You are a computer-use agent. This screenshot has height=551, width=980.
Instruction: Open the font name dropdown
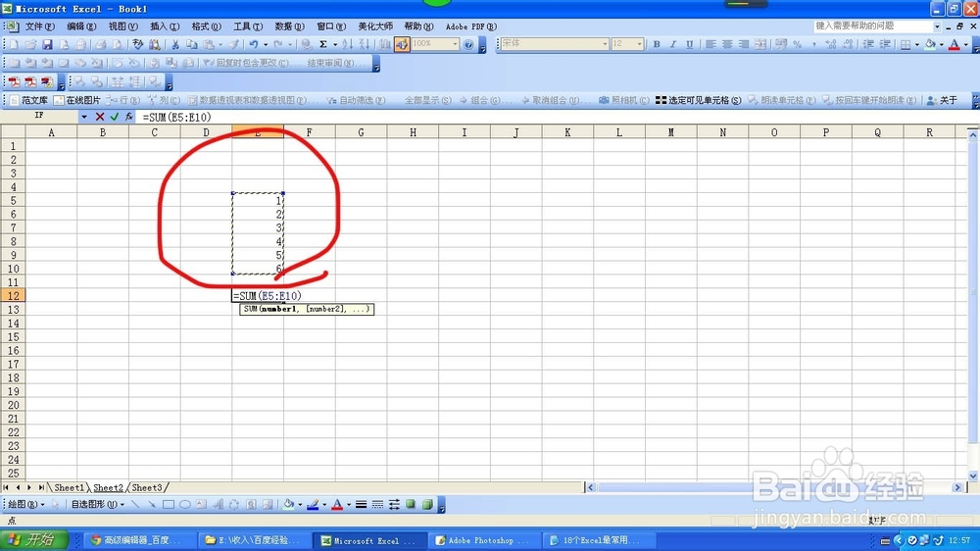point(605,44)
